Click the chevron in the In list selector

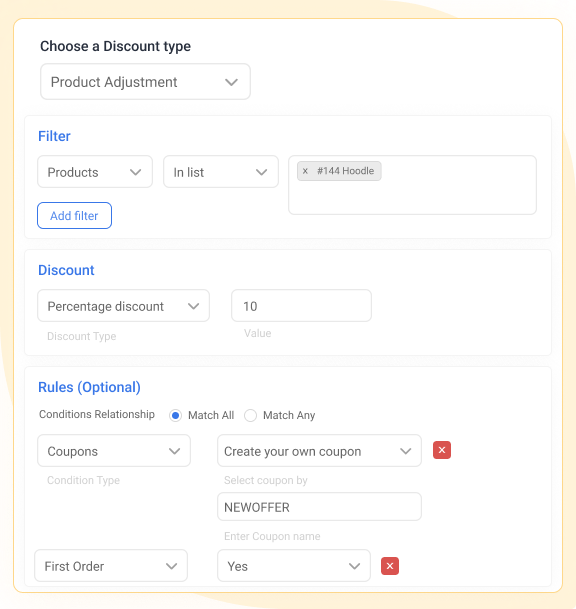tap(261, 172)
